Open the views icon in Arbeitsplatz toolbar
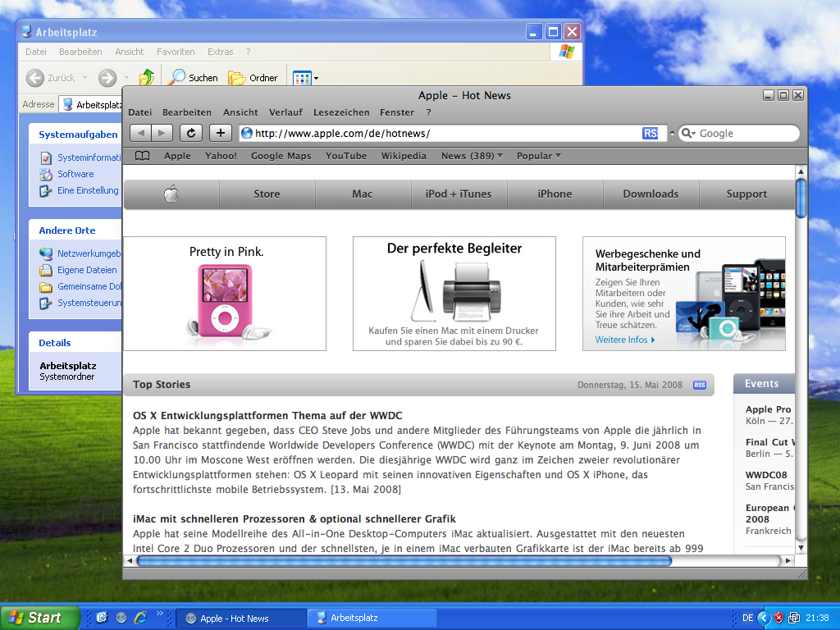This screenshot has width=840, height=630. [302, 78]
